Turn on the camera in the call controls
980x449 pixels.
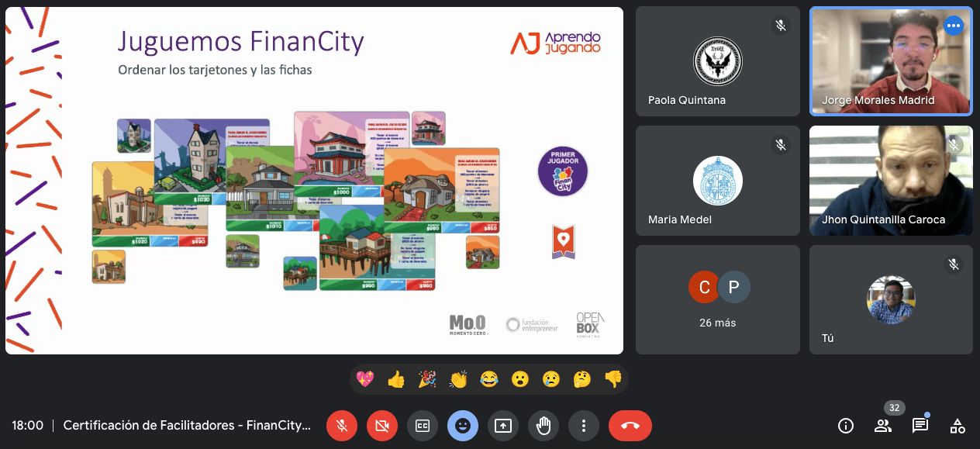pos(382,426)
